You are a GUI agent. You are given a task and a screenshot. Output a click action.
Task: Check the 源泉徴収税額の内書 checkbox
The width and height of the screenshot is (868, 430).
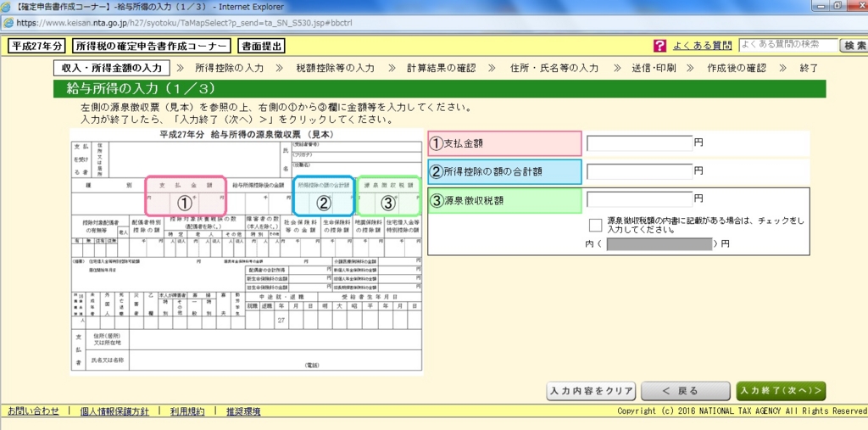pos(596,225)
